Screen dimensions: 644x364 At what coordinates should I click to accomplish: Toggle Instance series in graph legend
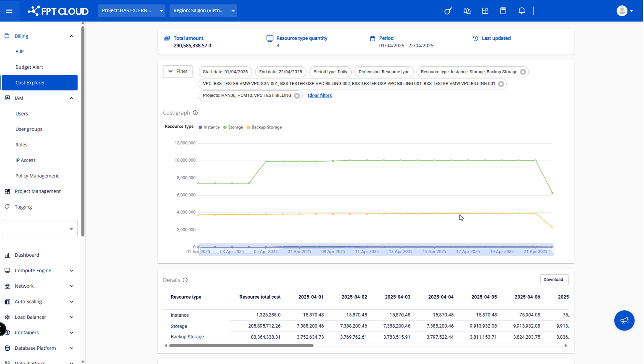pyautogui.click(x=209, y=127)
